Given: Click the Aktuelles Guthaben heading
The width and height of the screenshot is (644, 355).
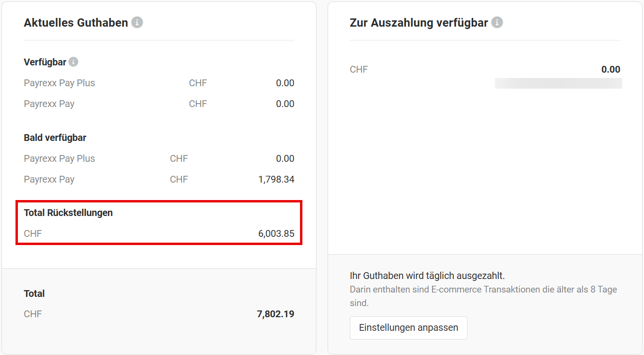Looking at the screenshot, I should coord(76,23).
